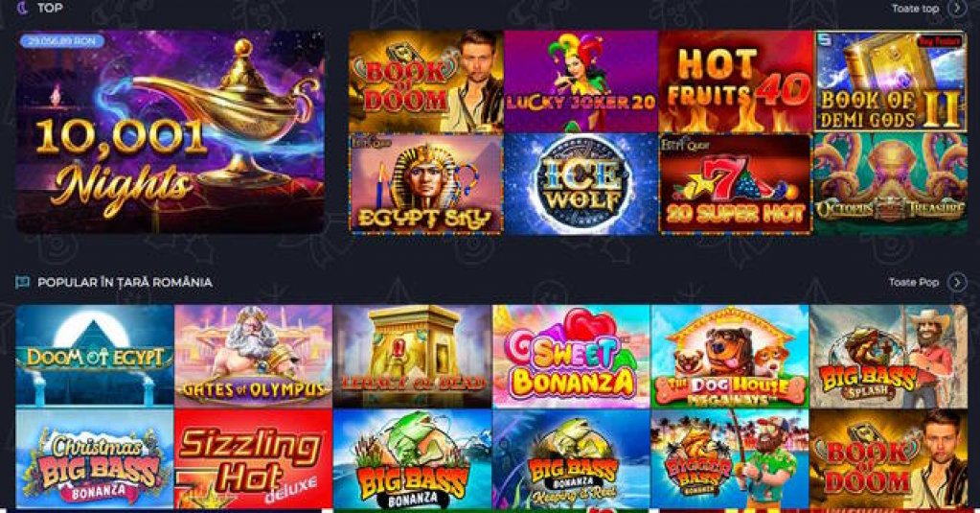Launch the 10,001 Nights featured game

(170, 132)
